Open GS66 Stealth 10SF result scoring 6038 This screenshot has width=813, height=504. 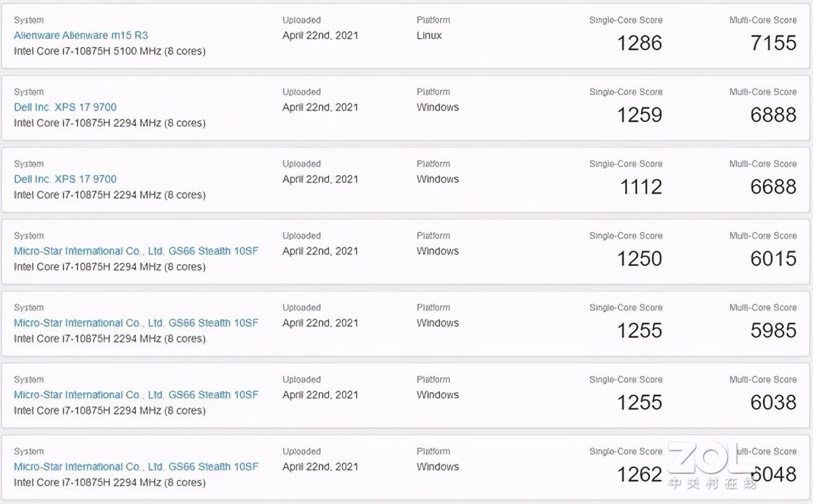pos(136,395)
